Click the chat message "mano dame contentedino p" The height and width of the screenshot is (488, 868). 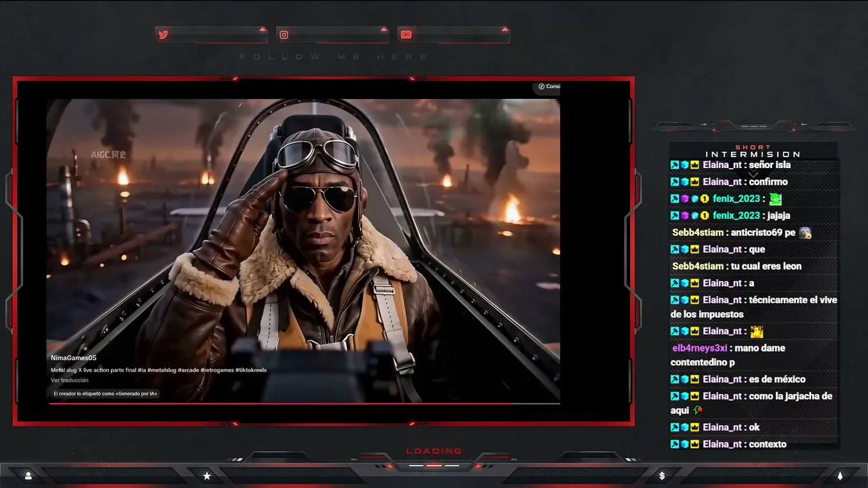pos(728,355)
